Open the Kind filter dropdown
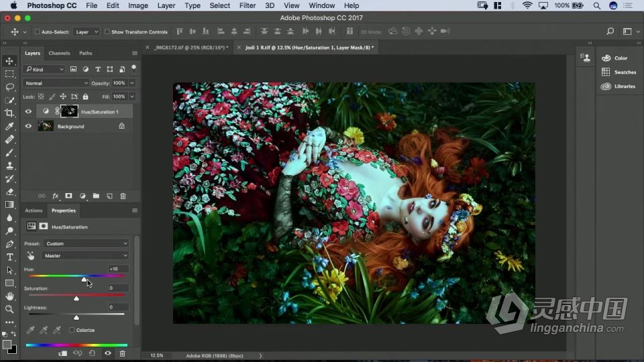 44,69
